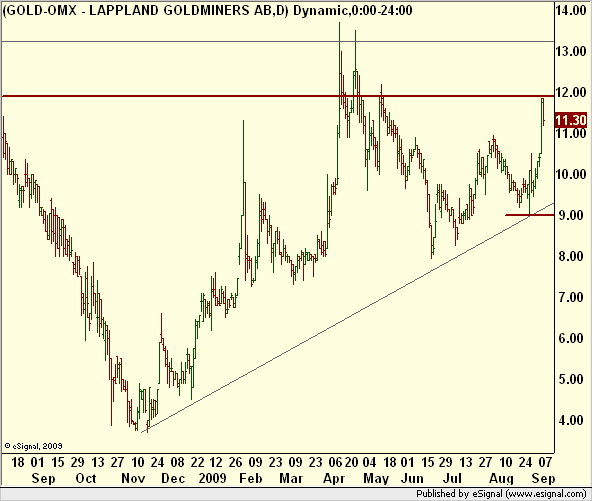This screenshot has width=592, height=501.
Task: Click the Jul month label on time axis
Action: [452, 478]
